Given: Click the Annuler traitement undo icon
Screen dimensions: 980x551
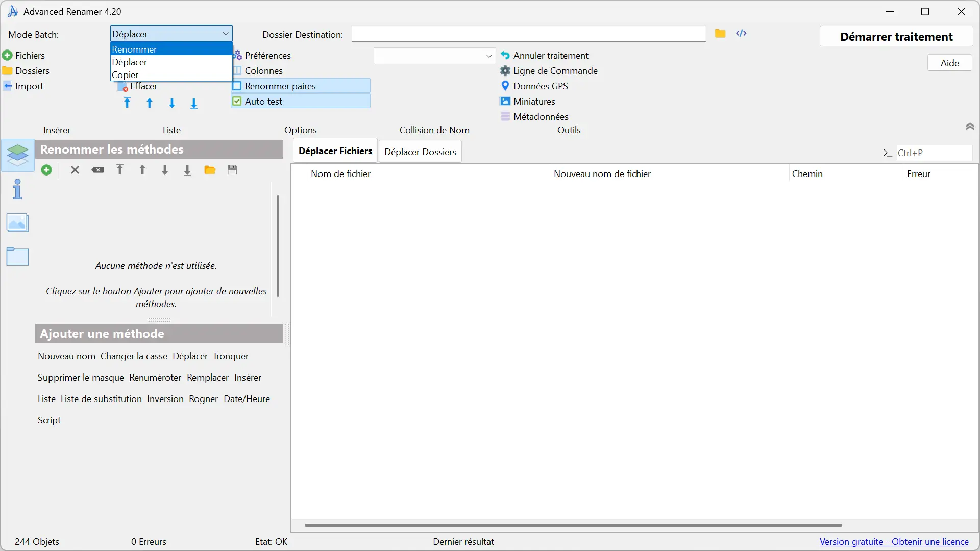Looking at the screenshot, I should point(505,55).
